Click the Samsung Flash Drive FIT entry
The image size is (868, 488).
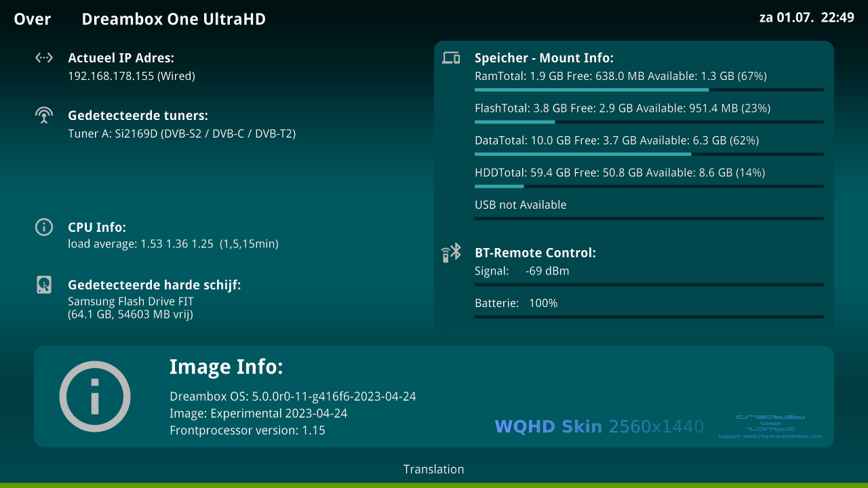(x=130, y=302)
